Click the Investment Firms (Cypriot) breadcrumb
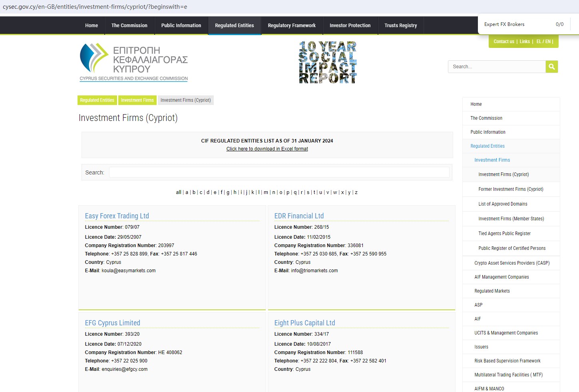This screenshot has width=579, height=392. pos(186,100)
